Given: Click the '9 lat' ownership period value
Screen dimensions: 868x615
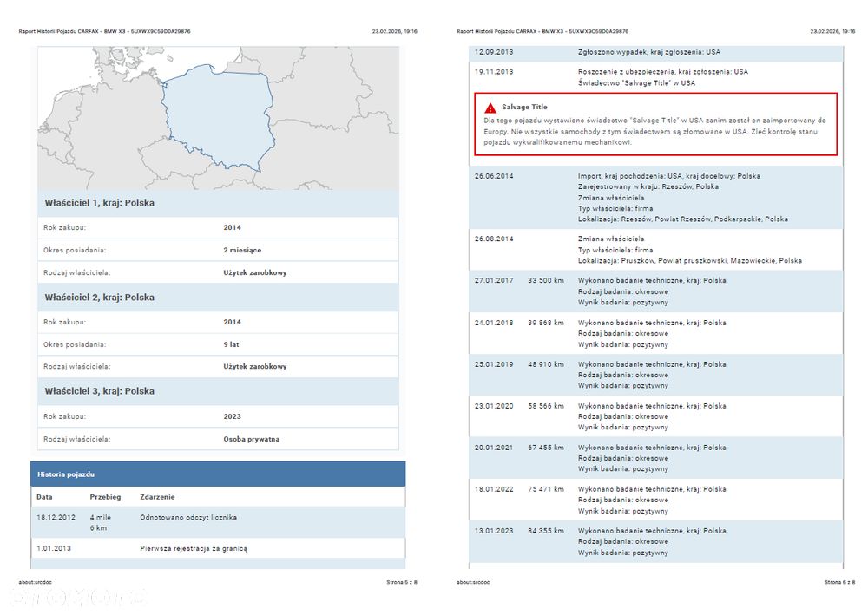Looking at the screenshot, I should [232, 344].
